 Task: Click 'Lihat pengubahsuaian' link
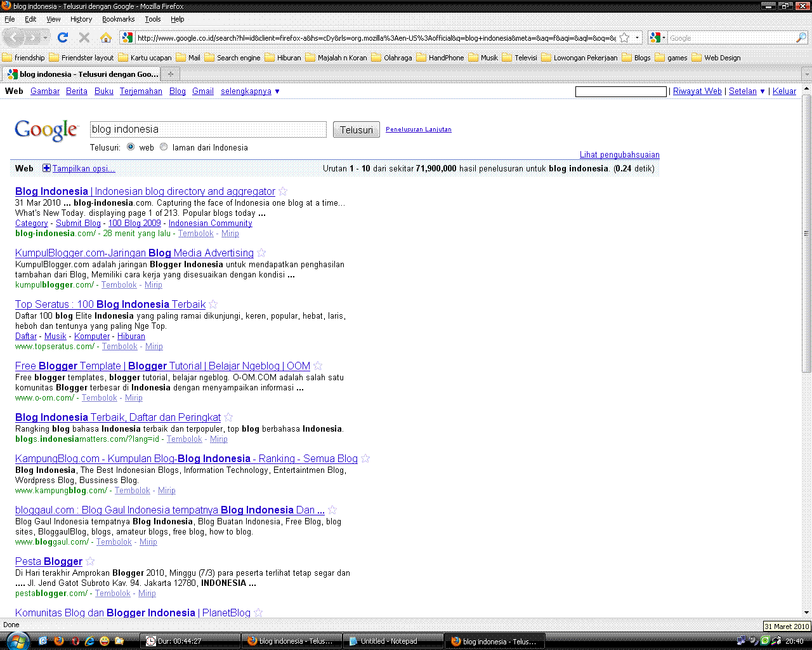(x=620, y=154)
